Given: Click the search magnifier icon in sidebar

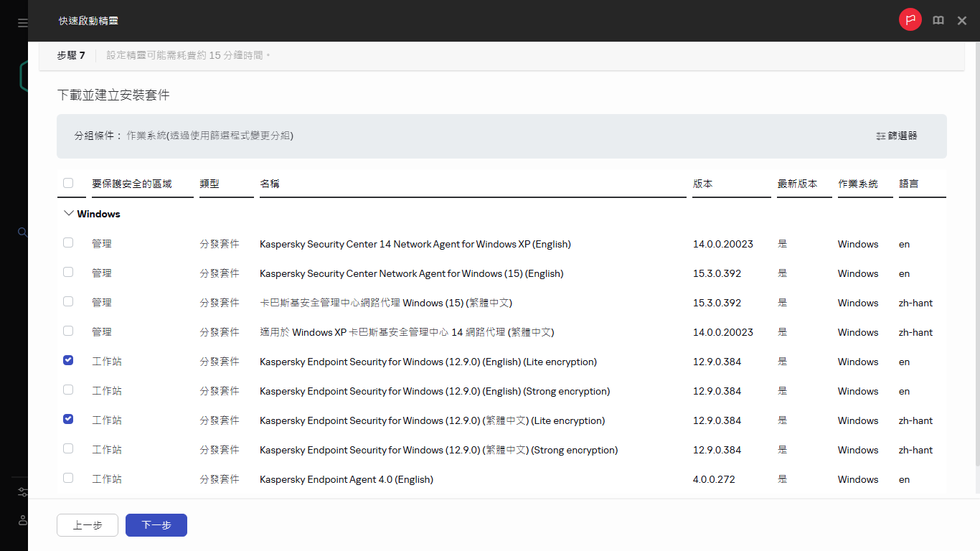Looking at the screenshot, I should [x=22, y=232].
